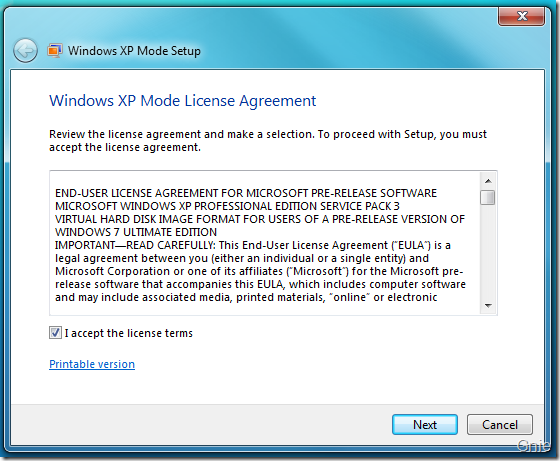This screenshot has width=560, height=461.
Task: Click the 'Review the license agreement' instruction text
Action: click(268, 141)
